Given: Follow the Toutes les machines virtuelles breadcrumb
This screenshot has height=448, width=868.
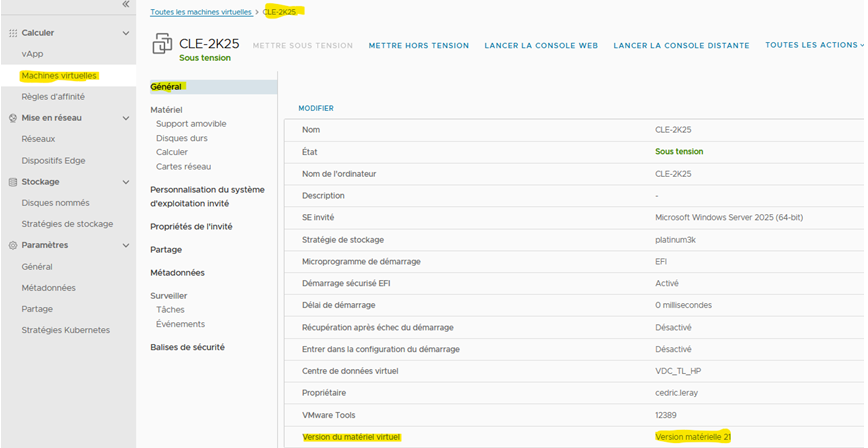Looking at the screenshot, I should [201, 12].
